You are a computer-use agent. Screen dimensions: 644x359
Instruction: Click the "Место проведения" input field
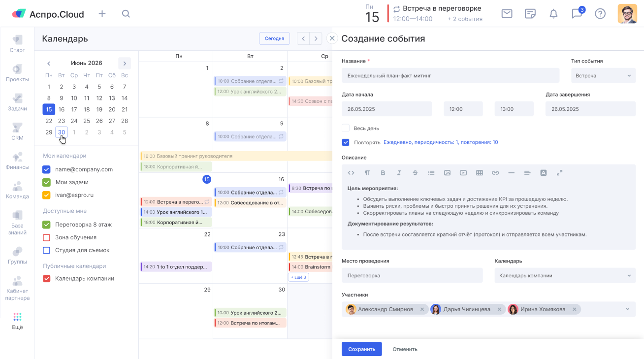pos(412,276)
